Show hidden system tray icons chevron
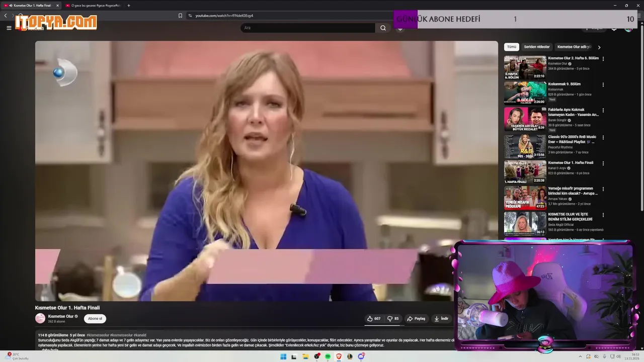 581,356
